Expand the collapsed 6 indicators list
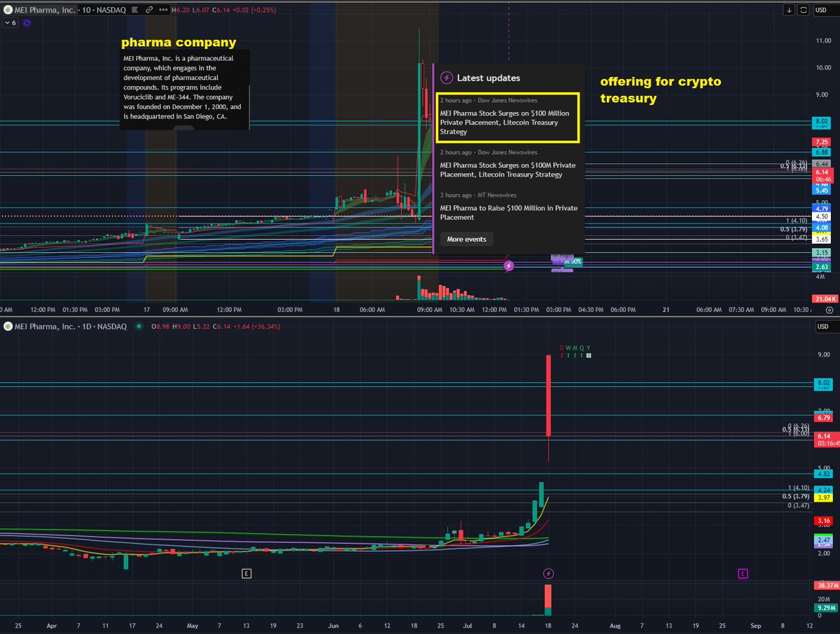Screen dimensions: 840x634 pyautogui.click(x=10, y=22)
